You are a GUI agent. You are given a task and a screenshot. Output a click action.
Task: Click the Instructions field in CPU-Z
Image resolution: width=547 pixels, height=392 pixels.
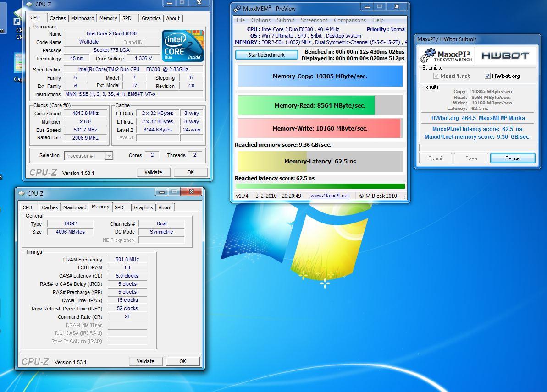(x=133, y=94)
